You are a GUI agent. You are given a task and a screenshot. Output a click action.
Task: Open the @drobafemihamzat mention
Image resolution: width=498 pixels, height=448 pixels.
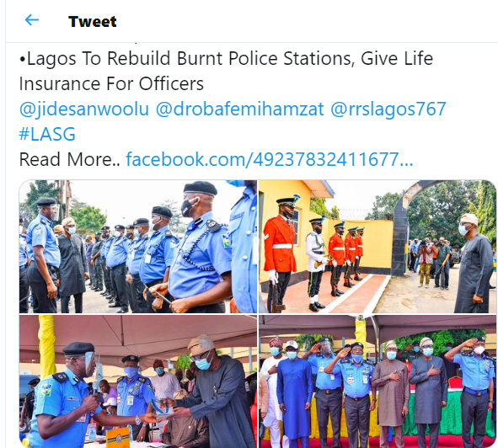click(240, 109)
